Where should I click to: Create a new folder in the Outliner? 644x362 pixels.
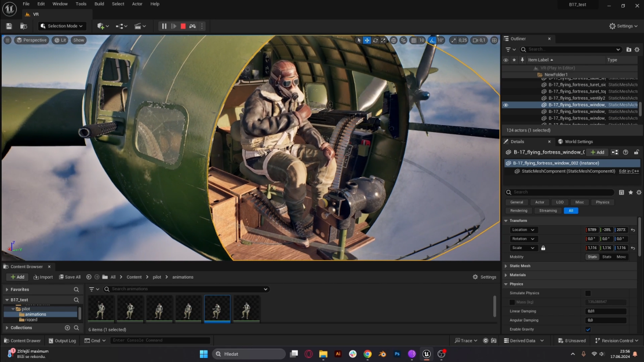629,50
